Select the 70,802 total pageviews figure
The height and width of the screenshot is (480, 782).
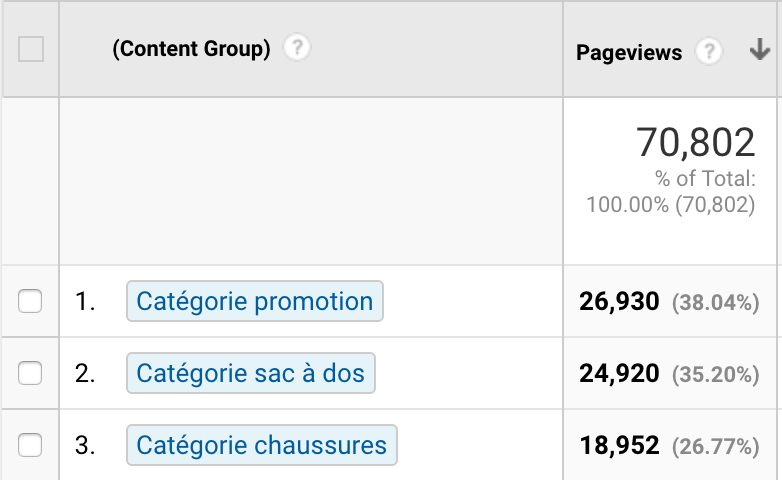tap(696, 142)
